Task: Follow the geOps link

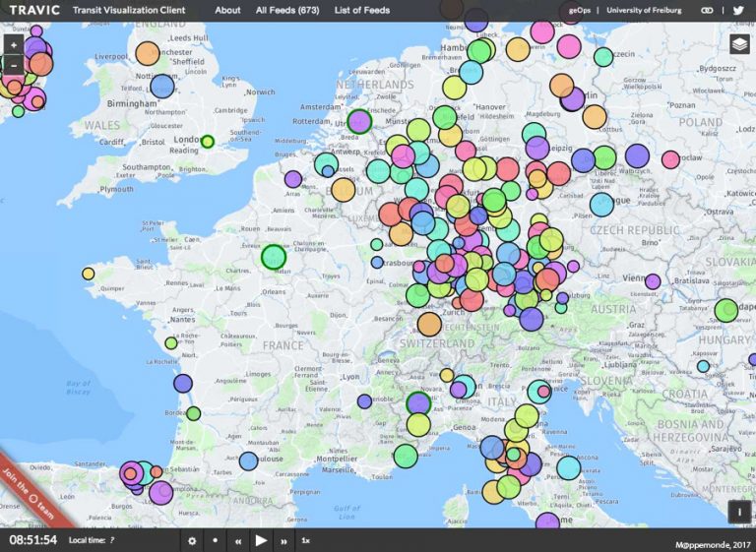Action: coord(583,10)
